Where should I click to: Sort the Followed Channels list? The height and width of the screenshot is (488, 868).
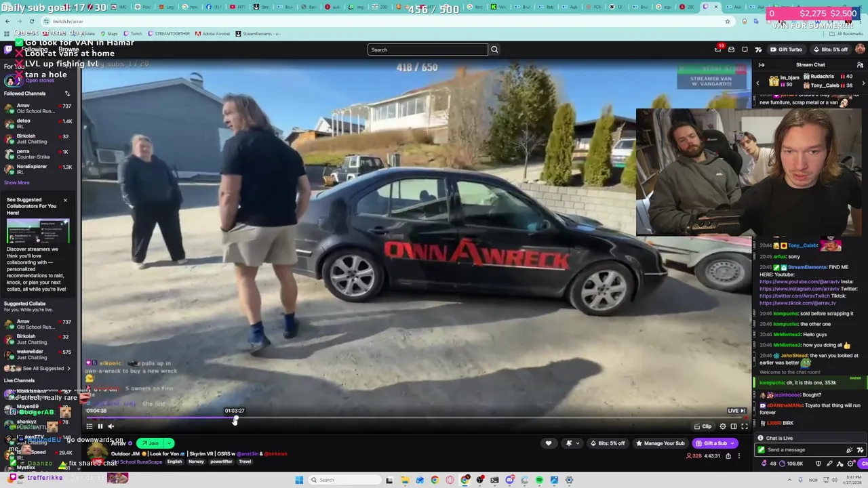point(67,94)
